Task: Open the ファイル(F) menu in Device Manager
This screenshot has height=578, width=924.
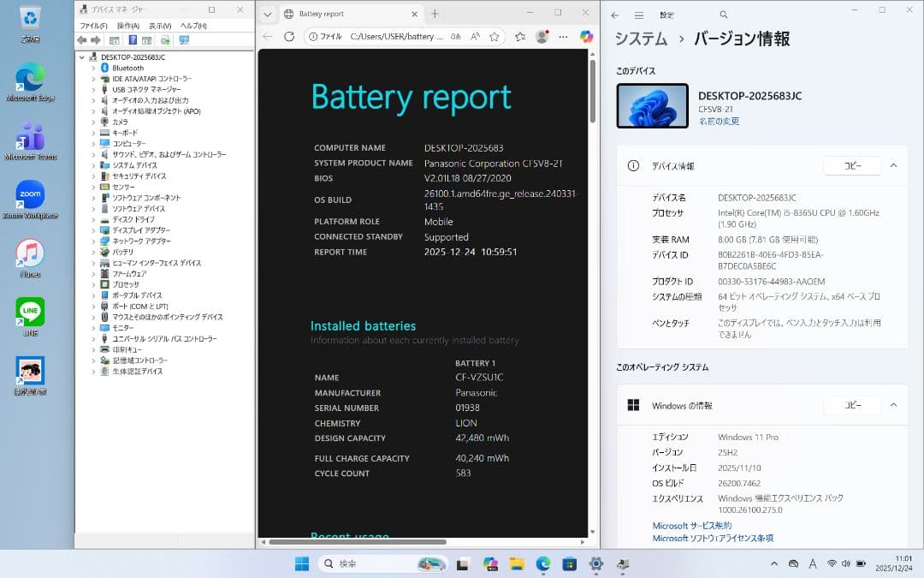Action: point(93,26)
